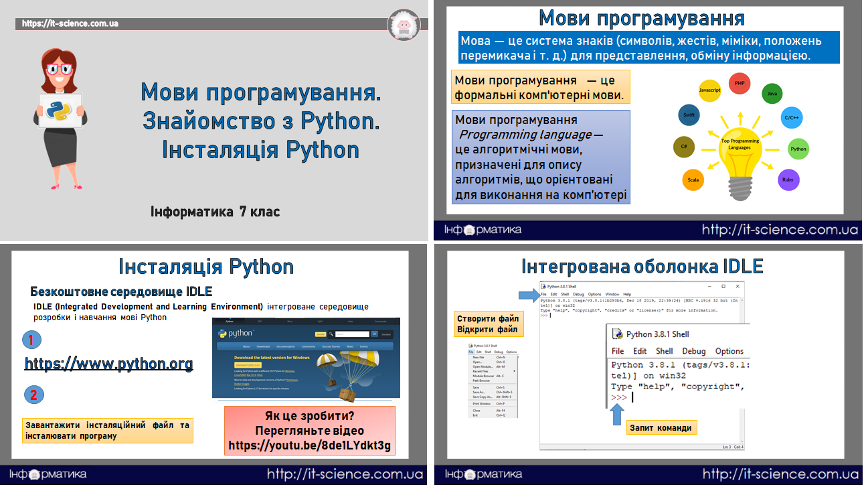Expand the Recent Files submenu
Screen dimensions: 868x491
coord(479,371)
